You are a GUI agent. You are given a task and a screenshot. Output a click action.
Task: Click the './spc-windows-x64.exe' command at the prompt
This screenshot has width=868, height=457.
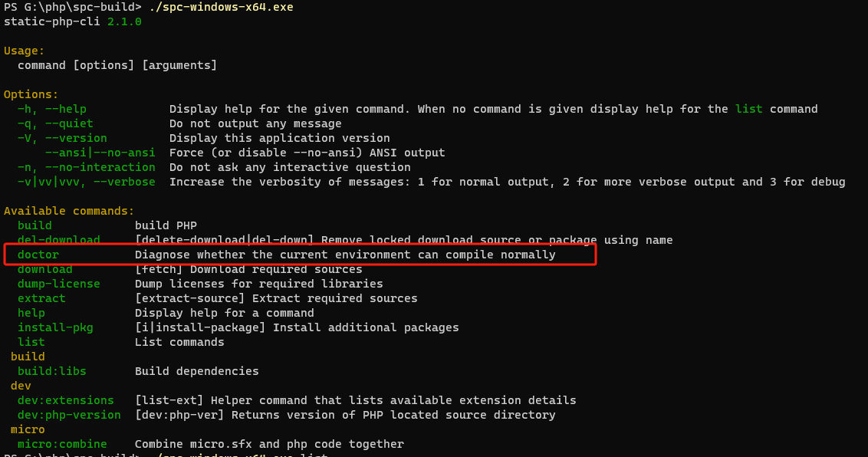tap(222, 7)
